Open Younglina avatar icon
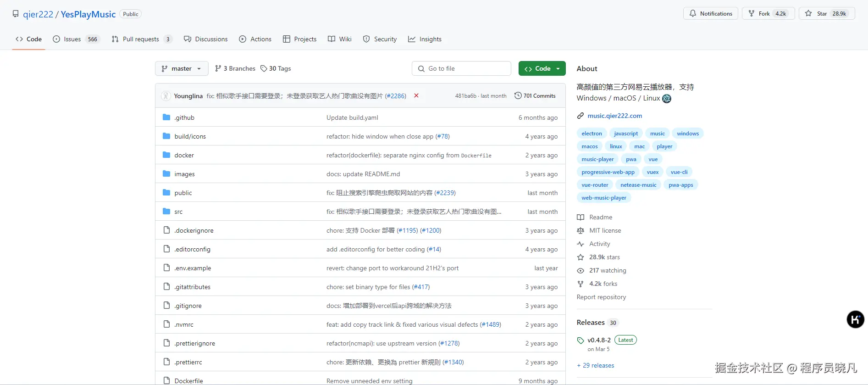 pos(166,95)
